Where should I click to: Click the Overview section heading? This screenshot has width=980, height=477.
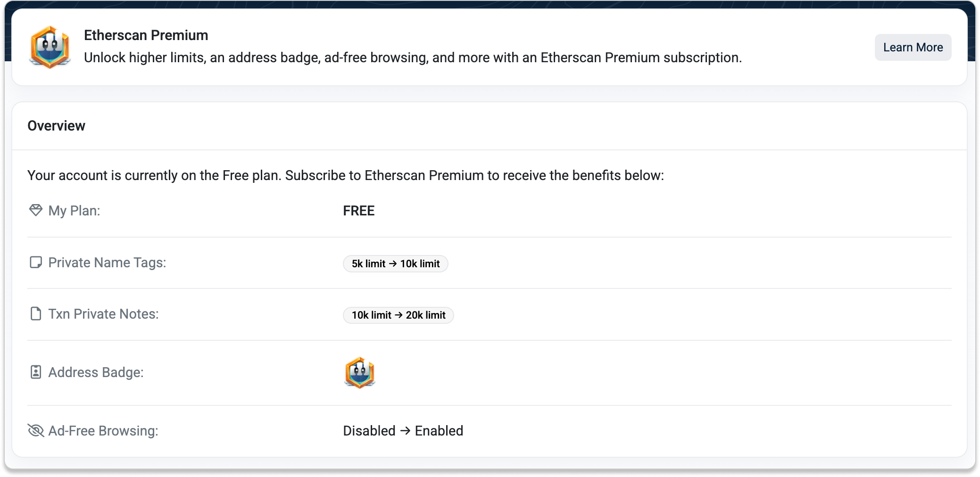click(56, 126)
